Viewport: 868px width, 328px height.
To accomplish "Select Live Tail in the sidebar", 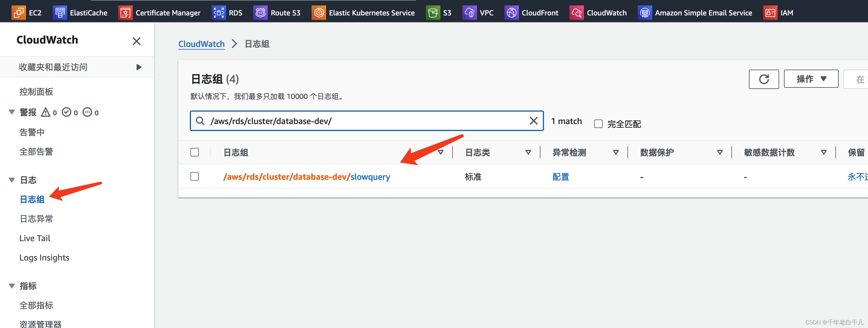I will tap(35, 238).
